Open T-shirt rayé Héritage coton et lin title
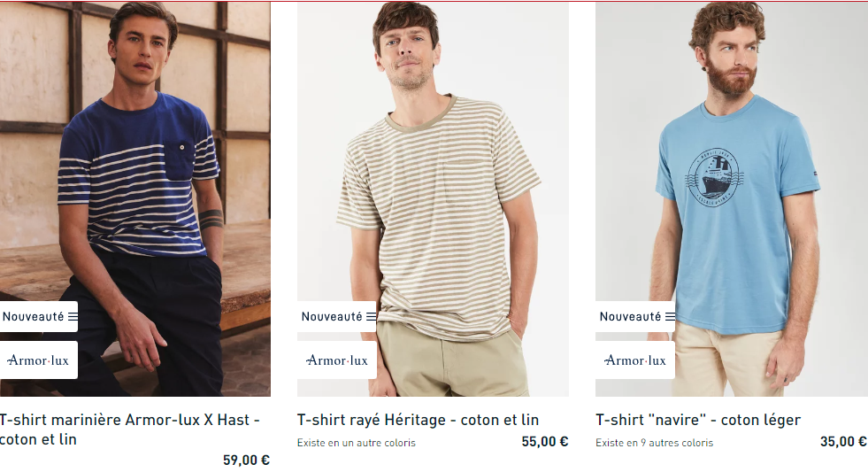 (418, 420)
